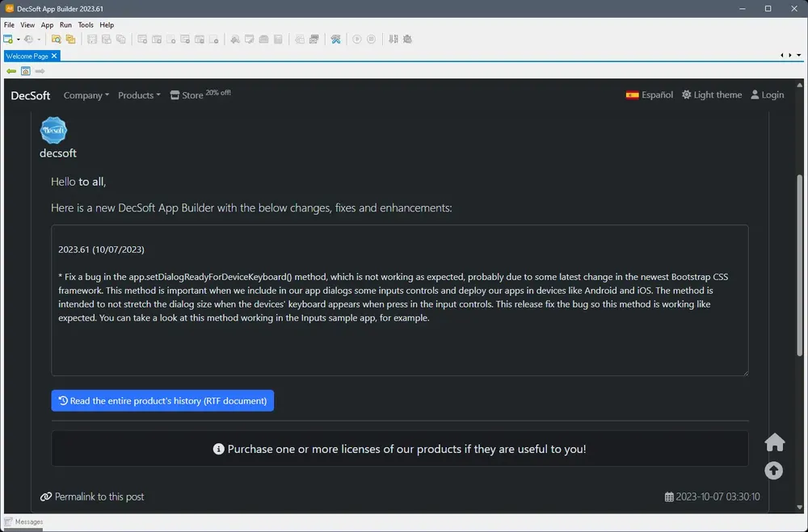Image resolution: width=808 pixels, height=532 pixels.
Task: Expand the Company dropdown
Action: (x=86, y=95)
